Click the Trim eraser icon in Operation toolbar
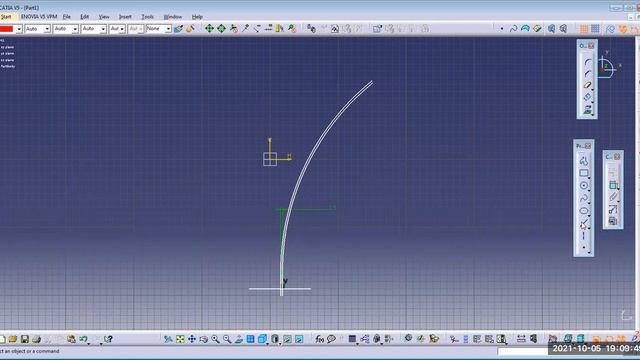 coord(587,85)
